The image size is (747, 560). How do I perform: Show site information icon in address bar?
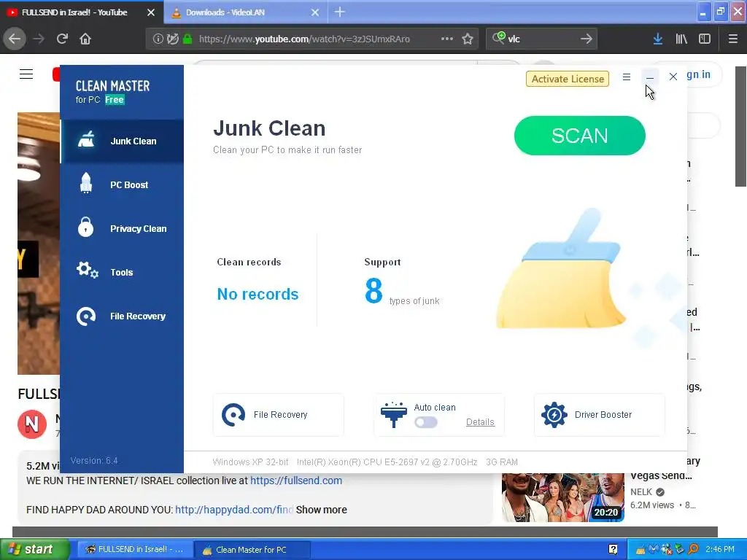click(x=158, y=39)
